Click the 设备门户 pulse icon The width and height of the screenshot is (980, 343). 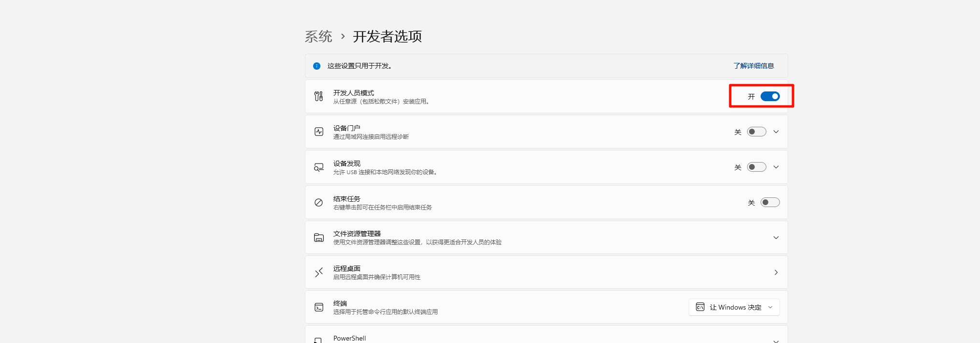coord(319,132)
